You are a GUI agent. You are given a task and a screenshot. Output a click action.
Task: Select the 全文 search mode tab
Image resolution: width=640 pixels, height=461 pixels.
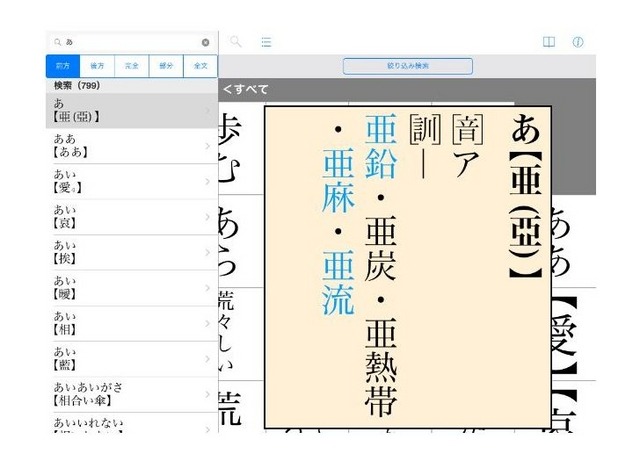[x=200, y=66]
